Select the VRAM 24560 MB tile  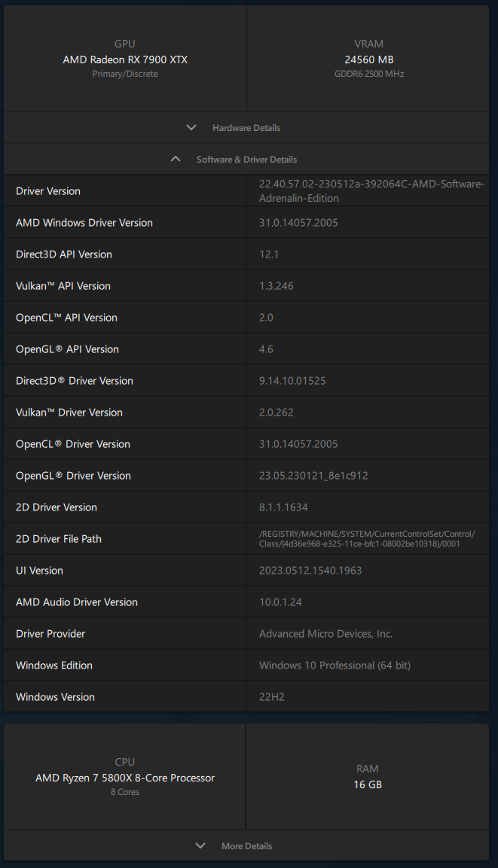coord(368,59)
